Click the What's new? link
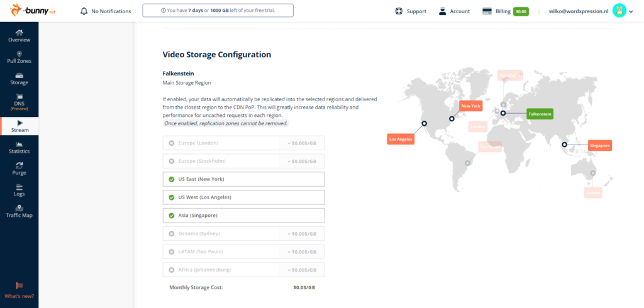Image resolution: width=644 pixels, height=308 pixels. (19, 296)
